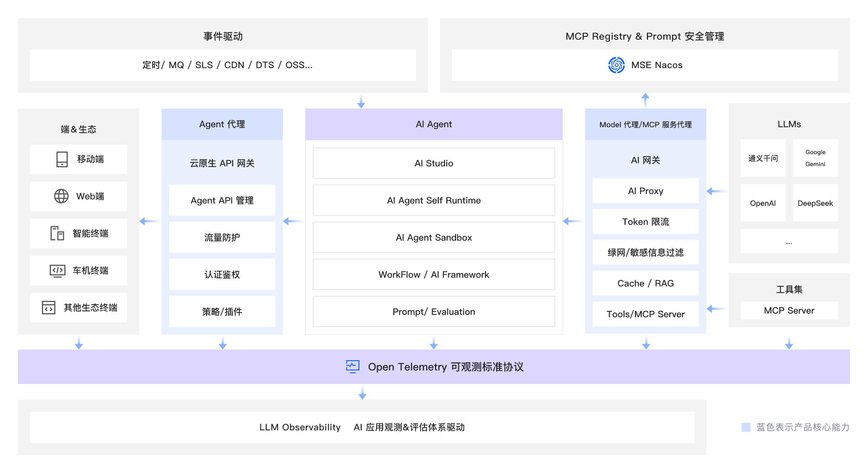The width and height of the screenshot is (868, 473).
Task: Click the 车机终端 code terminal icon
Action: pyautogui.click(x=57, y=270)
